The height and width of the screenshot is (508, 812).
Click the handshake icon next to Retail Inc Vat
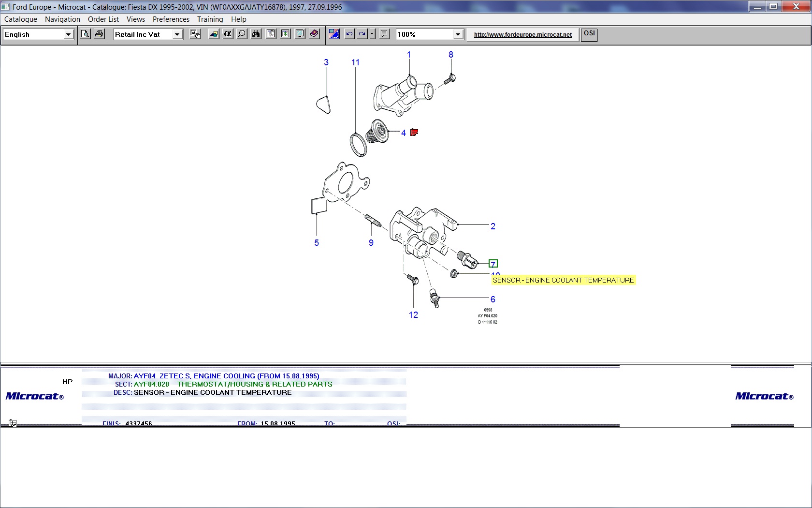195,34
